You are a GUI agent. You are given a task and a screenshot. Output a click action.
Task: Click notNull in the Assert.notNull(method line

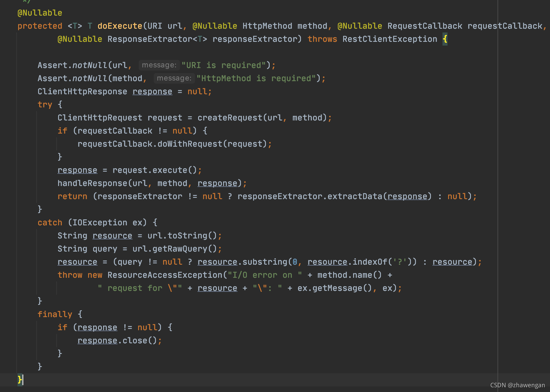click(90, 78)
